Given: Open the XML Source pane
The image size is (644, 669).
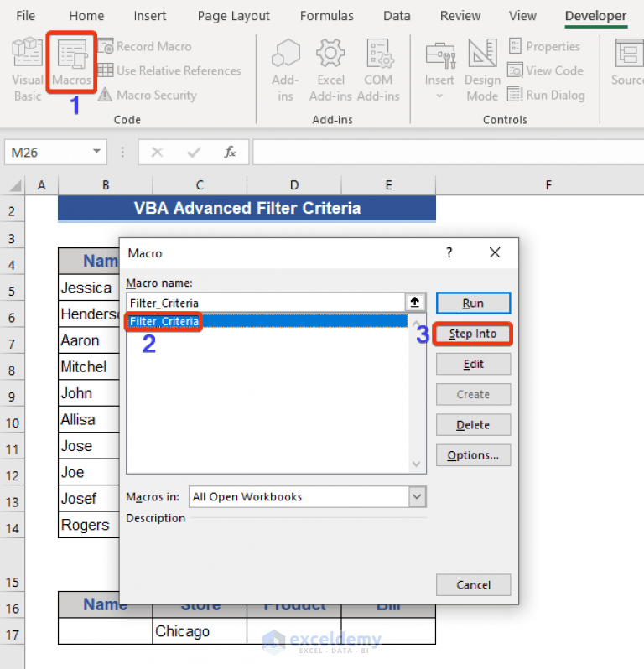Looking at the screenshot, I should [628, 62].
